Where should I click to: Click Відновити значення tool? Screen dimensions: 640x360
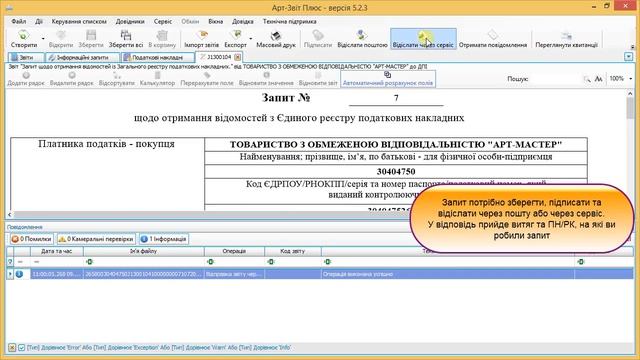coord(266,79)
